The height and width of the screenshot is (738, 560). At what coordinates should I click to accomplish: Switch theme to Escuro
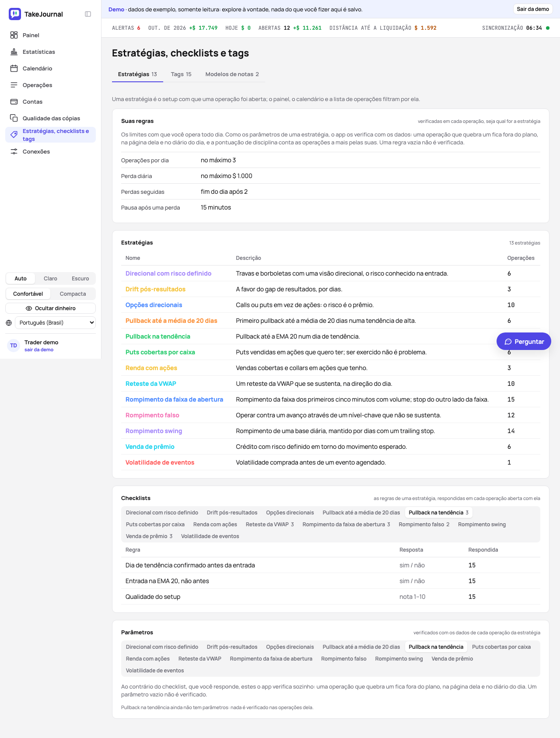[x=80, y=279]
